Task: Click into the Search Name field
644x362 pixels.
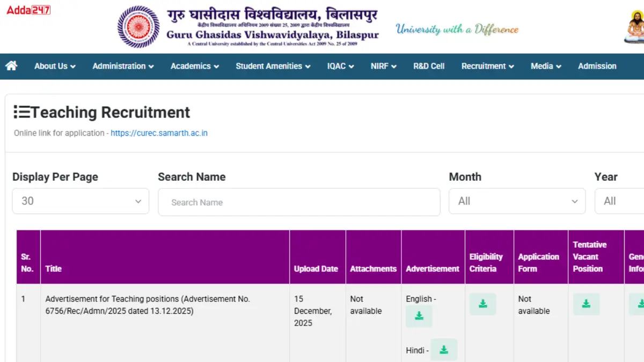Action: [299, 202]
